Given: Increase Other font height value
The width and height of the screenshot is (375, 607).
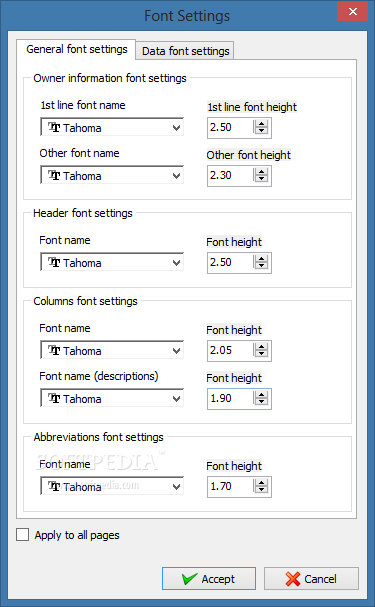Looking at the screenshot, I should tap(262, 171).
